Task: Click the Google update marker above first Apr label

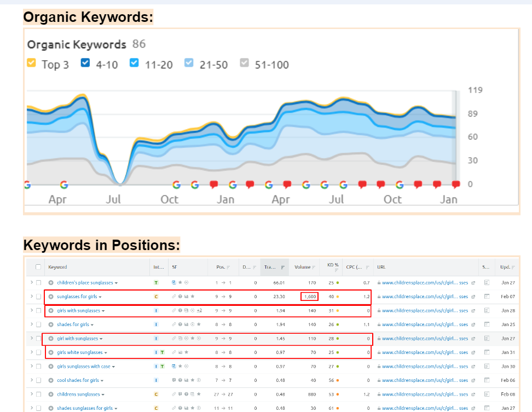Action: [x=64, y=185]
